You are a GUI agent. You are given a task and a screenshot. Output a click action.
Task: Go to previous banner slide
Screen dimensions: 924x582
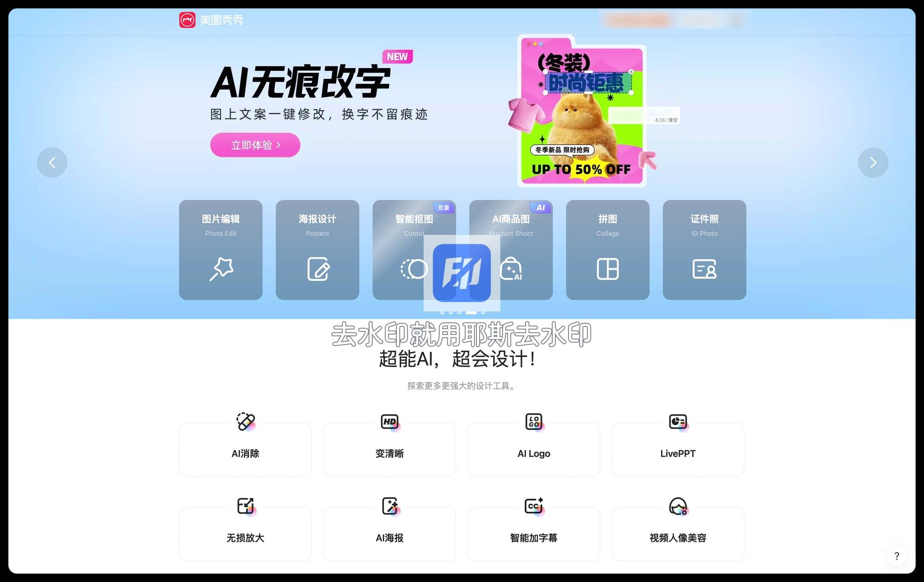tap(52, 162)
